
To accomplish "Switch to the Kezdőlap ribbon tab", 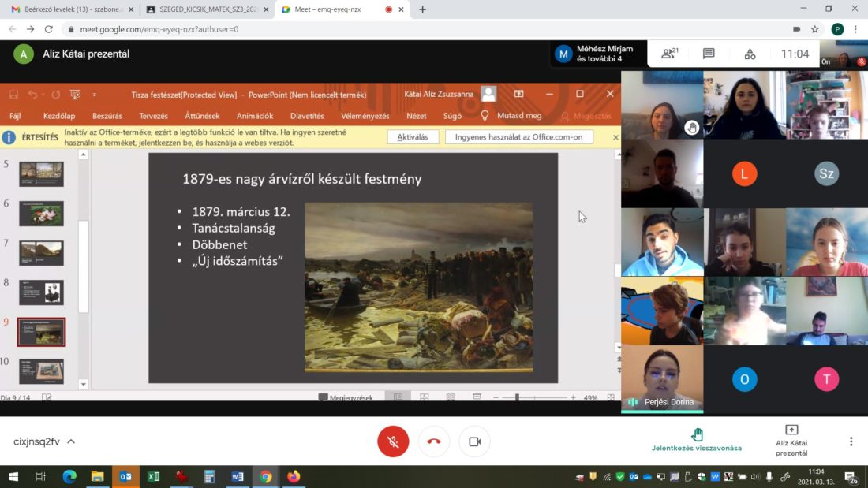I will [58, 116].
